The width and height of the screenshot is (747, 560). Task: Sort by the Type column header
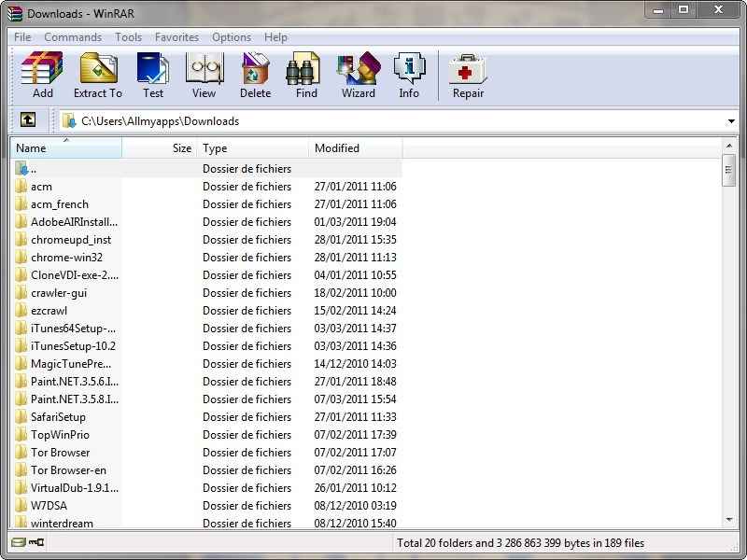(252, 148)
